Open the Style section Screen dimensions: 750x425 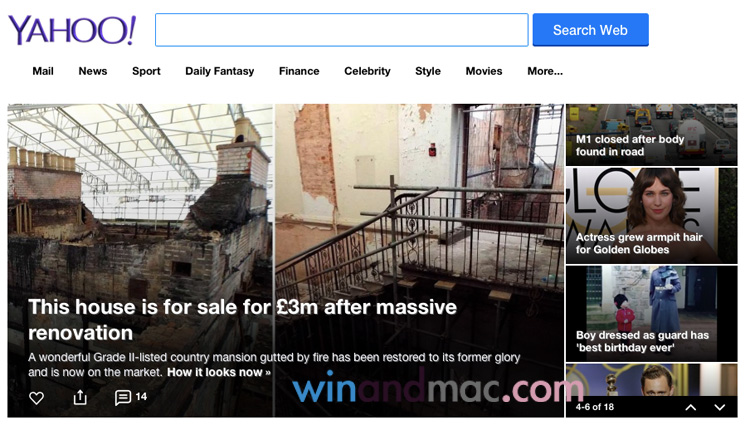pos(428,71)
